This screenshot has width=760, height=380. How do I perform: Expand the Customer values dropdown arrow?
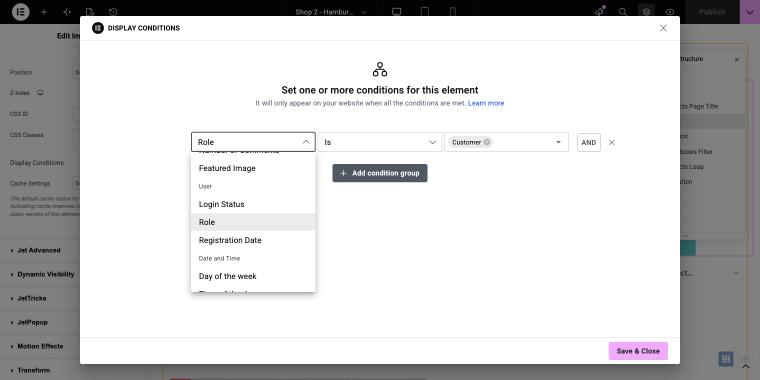(558, 142)
